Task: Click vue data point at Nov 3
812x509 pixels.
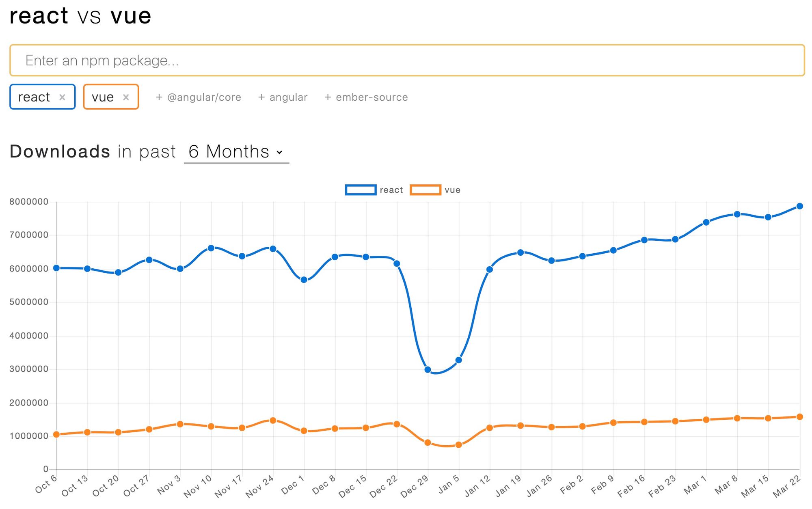Action: click(x=180, y=424)
